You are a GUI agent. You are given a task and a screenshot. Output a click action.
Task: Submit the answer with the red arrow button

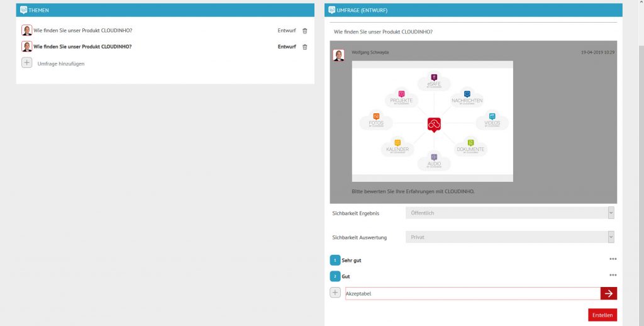609,293
